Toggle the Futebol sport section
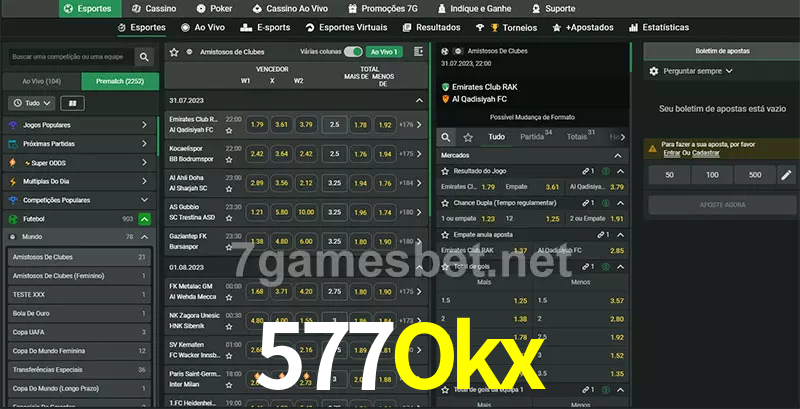Viewport: 800px width, 409px height. tap(144, 218)
